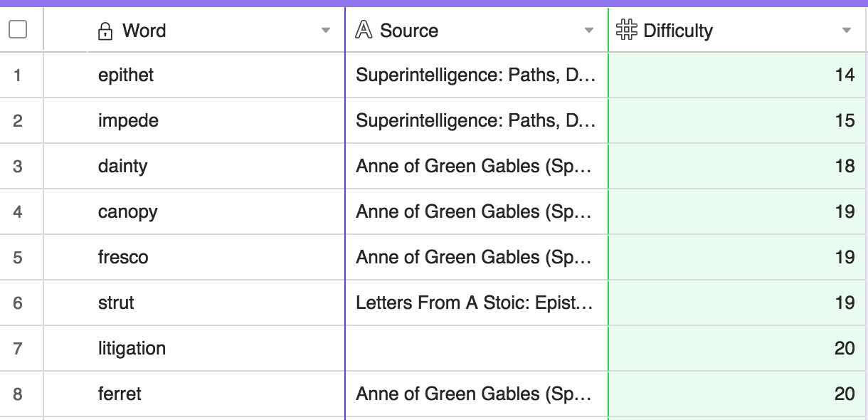Click the lock icon beside Word

pyautogui.click(x=105, y=31)
